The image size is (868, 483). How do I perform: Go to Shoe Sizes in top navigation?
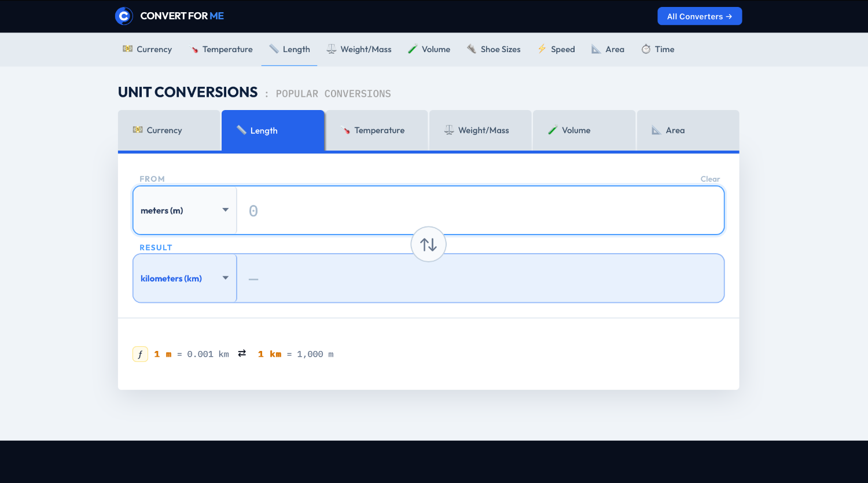(x=494, y=49)
